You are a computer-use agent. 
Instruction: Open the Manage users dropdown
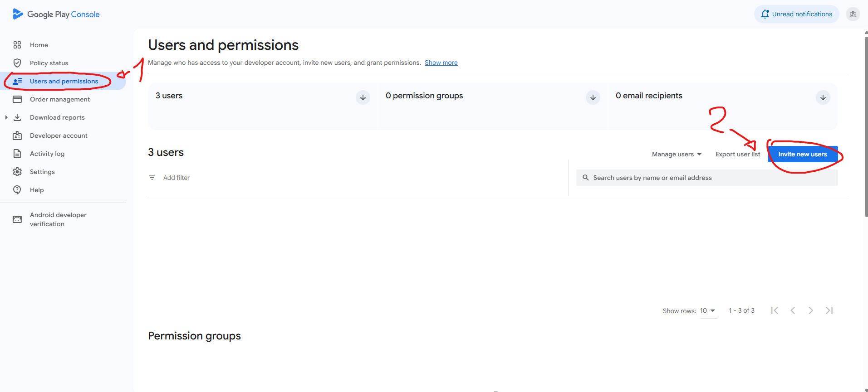677,154
